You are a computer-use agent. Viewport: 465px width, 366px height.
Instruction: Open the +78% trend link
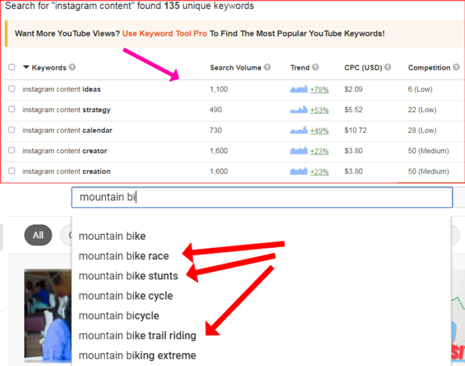click(x=319, y=90)
